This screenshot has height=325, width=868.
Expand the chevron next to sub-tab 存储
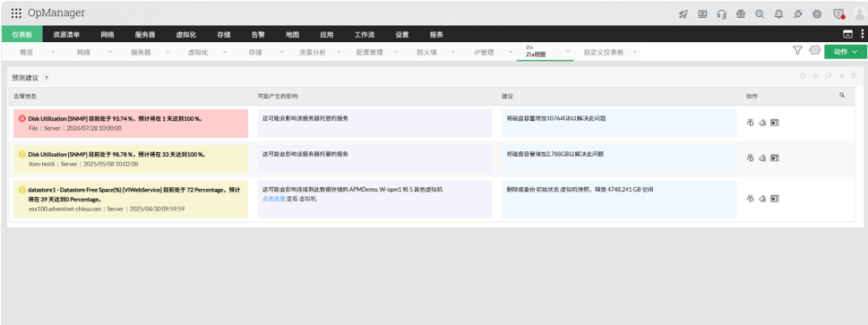[x=281, y=52]
